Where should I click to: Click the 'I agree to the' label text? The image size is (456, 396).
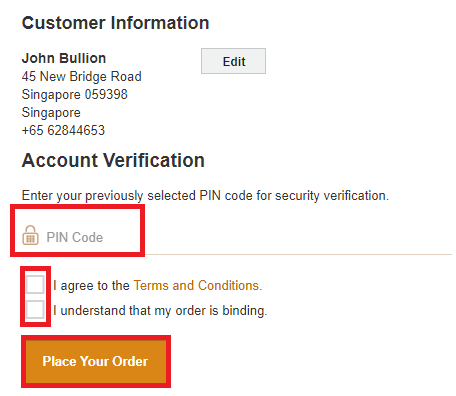click(x=91, y=286)
